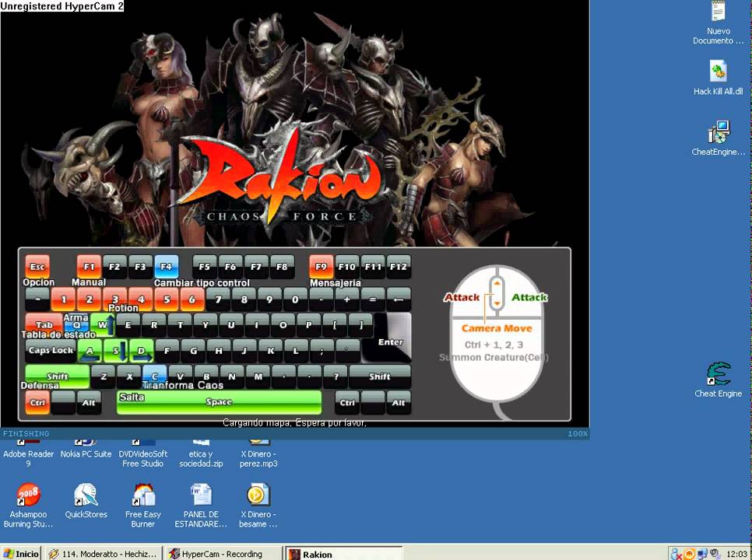Click the red number 1 key
The height and width of the screenshot is (560, 752).
coord(63,299)
